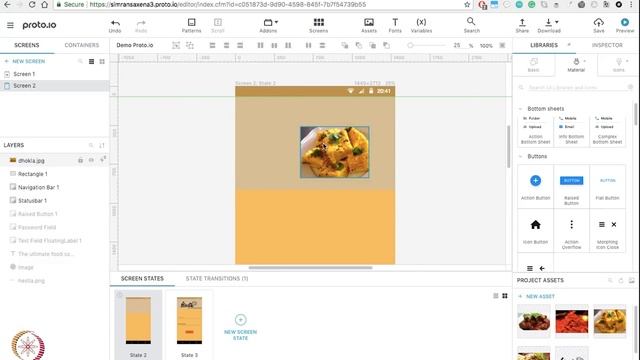The height and width of the screenshot is (360, 640).
Task: Switch to the SCREENS tab
Action: click(x=27, y=45)
